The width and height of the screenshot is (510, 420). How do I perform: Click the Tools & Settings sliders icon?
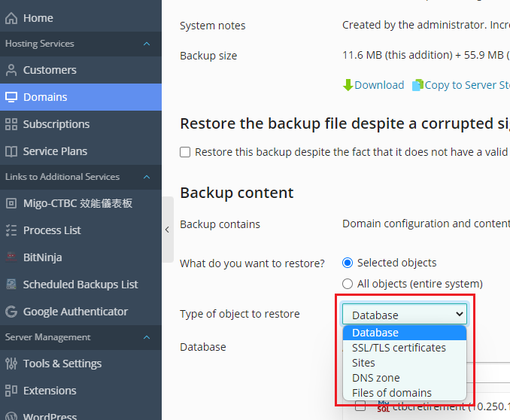[x=11, y=364]
